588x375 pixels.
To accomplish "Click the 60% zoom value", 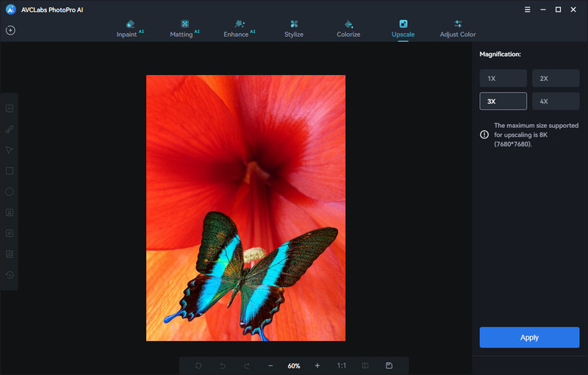I will (293, 365).
